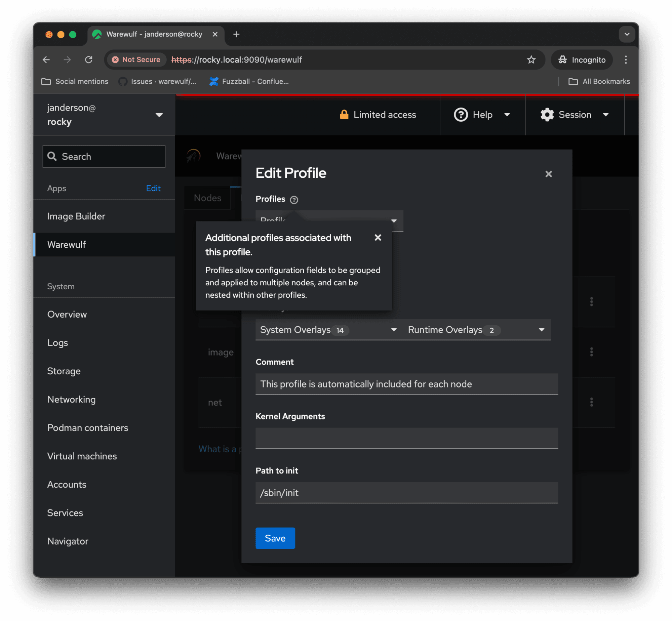Image resolution: width=672 pixels, height=621 pixels.
Task: Click the bookmark star icon in address bar
Action: [x=531, y=60]
